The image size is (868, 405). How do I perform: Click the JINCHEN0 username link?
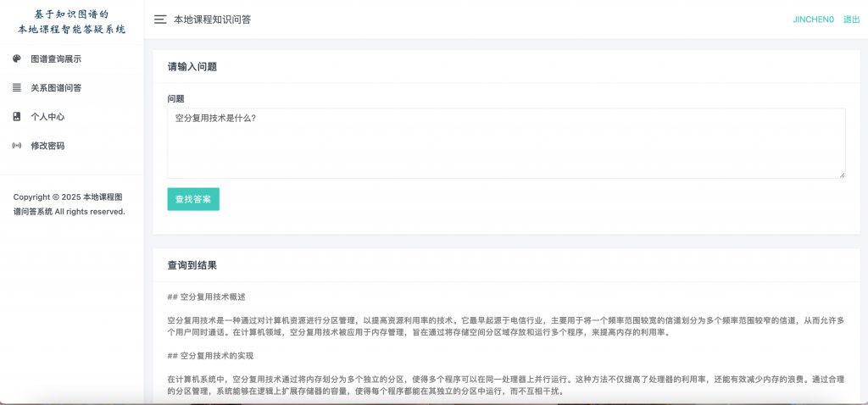click(x=813, y=19)
